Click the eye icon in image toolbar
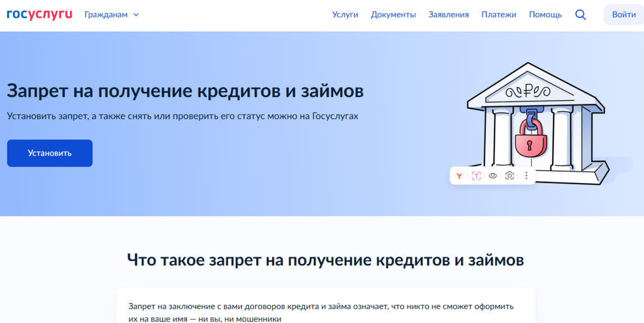644x323 pixels. point(493,176)
